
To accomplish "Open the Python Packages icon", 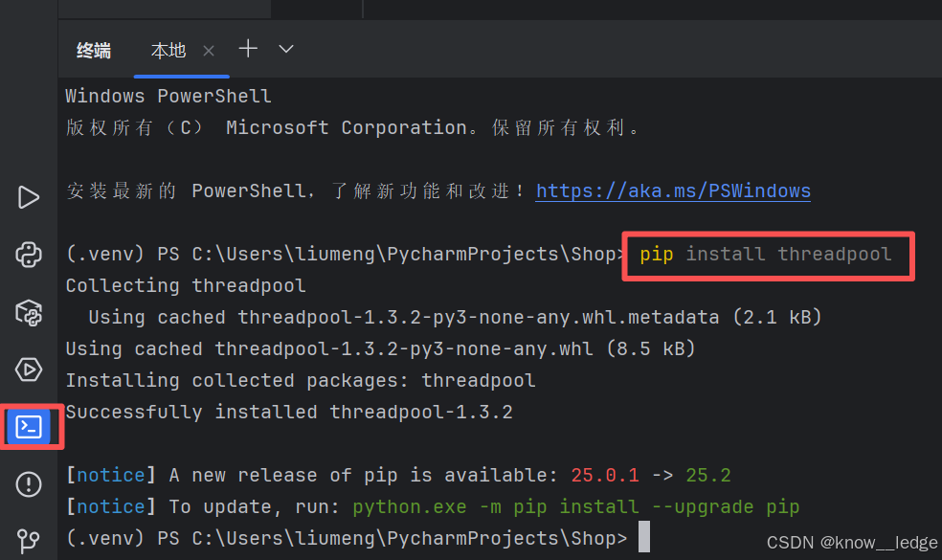I will 28,312.
